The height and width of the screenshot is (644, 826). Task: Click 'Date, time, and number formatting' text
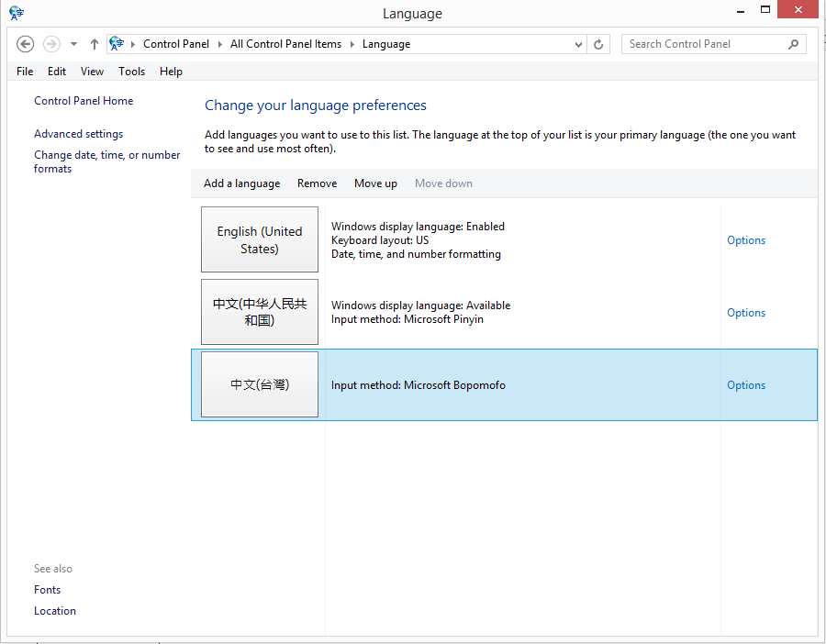click(416, 254)
